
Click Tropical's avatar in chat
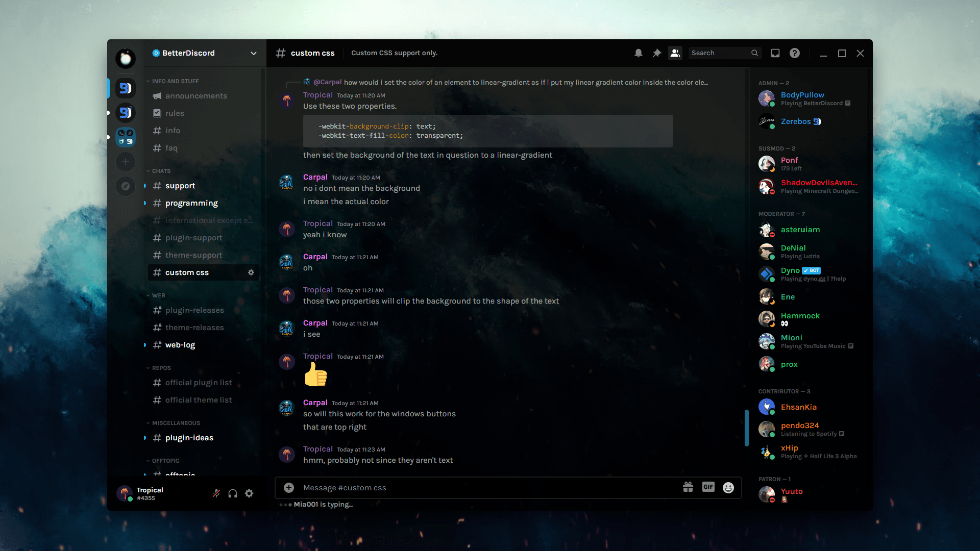[287, 100]
